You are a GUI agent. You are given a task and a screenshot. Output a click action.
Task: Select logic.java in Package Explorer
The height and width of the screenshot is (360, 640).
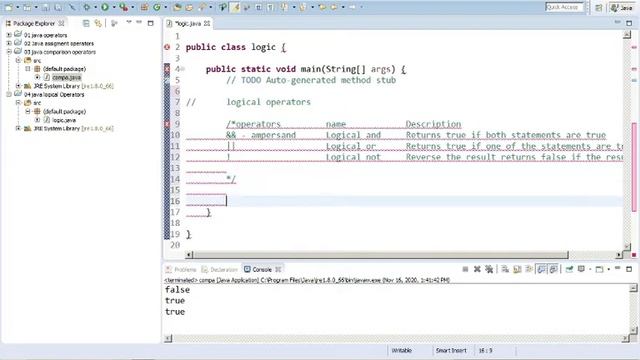click(x=64, y=120)
